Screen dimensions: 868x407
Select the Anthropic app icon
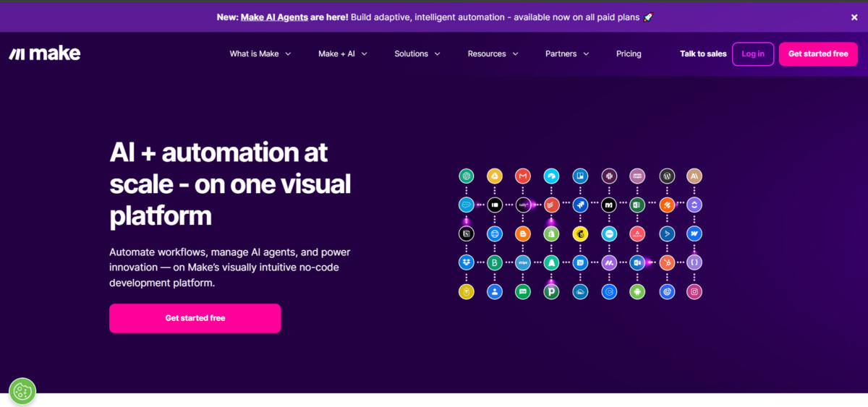coord(694,176)
